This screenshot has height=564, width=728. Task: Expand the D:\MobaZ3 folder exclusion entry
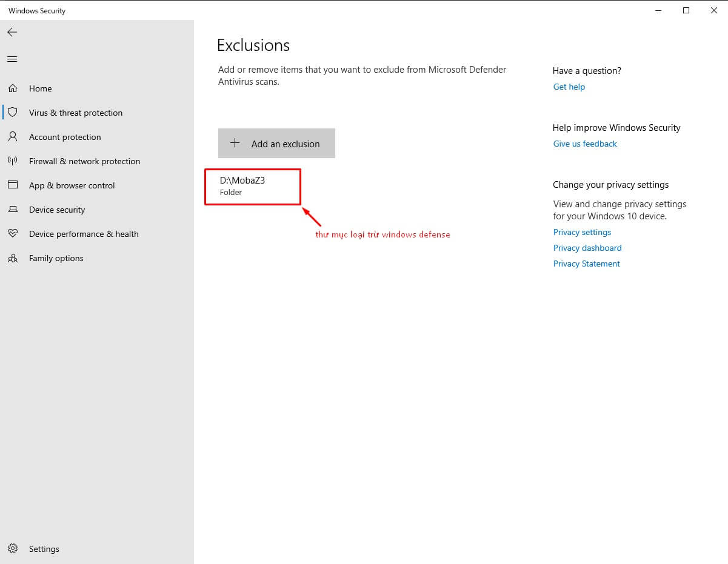click(x=252, y=186)
